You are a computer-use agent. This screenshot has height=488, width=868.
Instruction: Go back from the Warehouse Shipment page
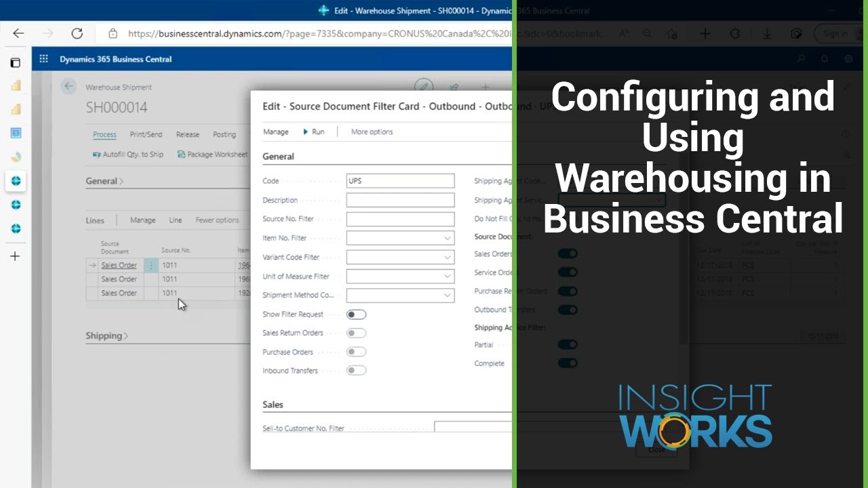(x=68, y=87)
